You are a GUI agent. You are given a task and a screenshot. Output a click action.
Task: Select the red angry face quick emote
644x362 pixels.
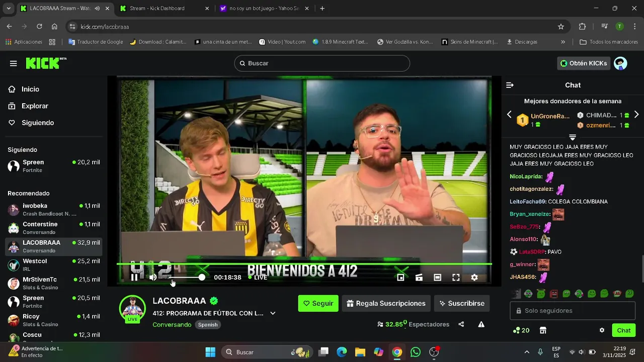553,294
